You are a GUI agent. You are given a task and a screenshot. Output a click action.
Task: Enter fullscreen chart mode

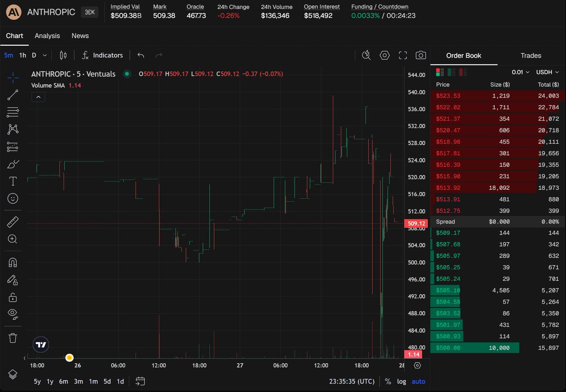coord(403,55)
